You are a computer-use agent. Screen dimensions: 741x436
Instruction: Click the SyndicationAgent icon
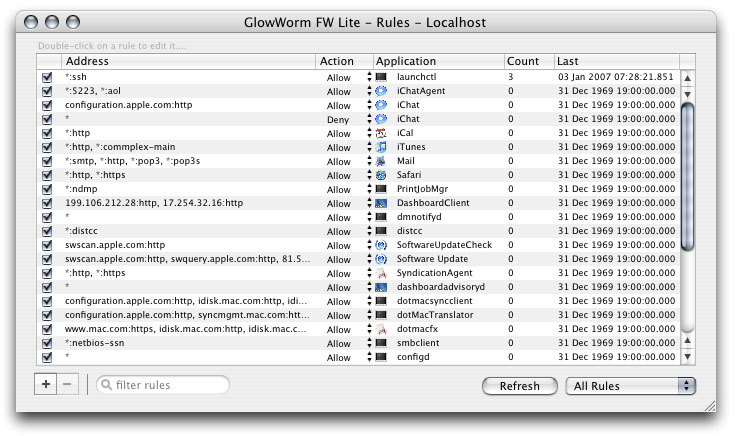tap(381, 273)
